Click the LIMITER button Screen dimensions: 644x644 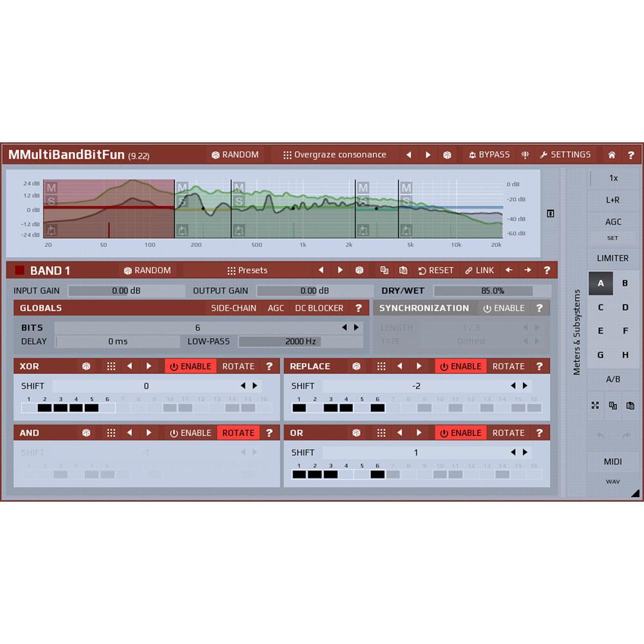(x=613, y=258)
